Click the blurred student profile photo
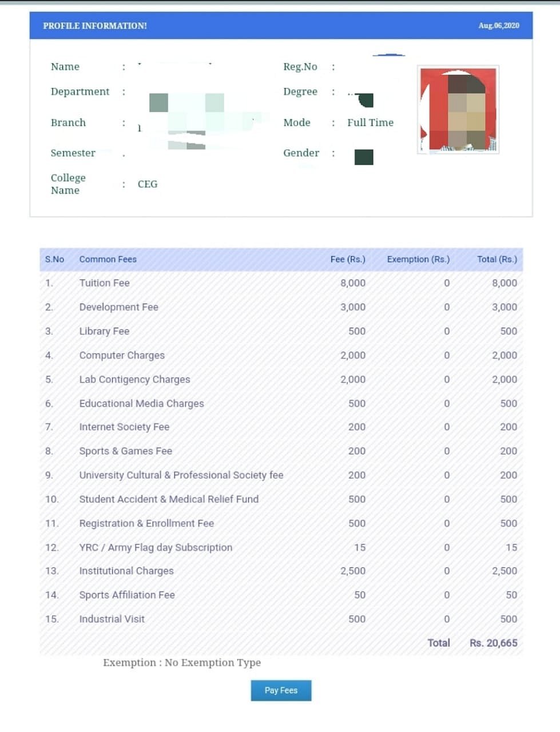The height and width of the screenshot is (732, 560). point(458,110)
